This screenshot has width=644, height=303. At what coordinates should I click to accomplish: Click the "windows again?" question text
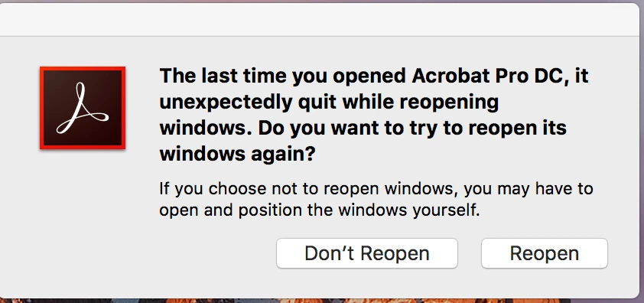click(x=237, y=154)
